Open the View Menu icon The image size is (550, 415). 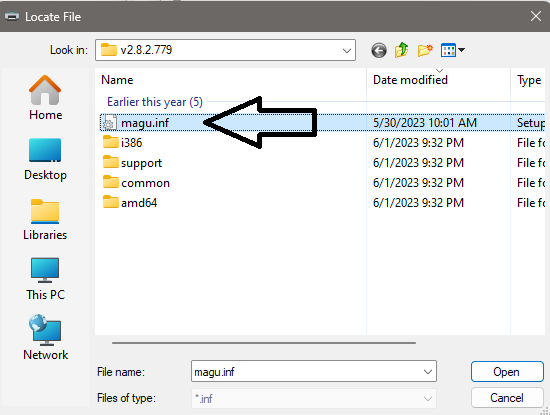pos(449,51)
